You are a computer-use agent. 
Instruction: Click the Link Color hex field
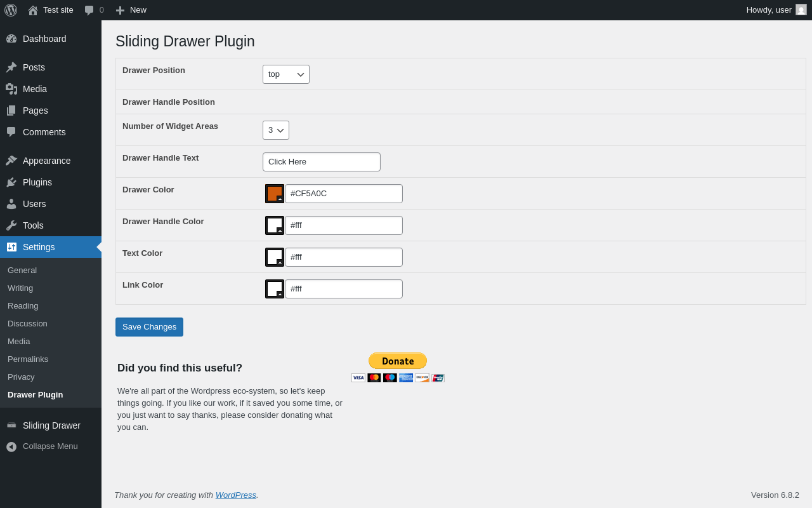pyautogui.click(x=344, y=289)
